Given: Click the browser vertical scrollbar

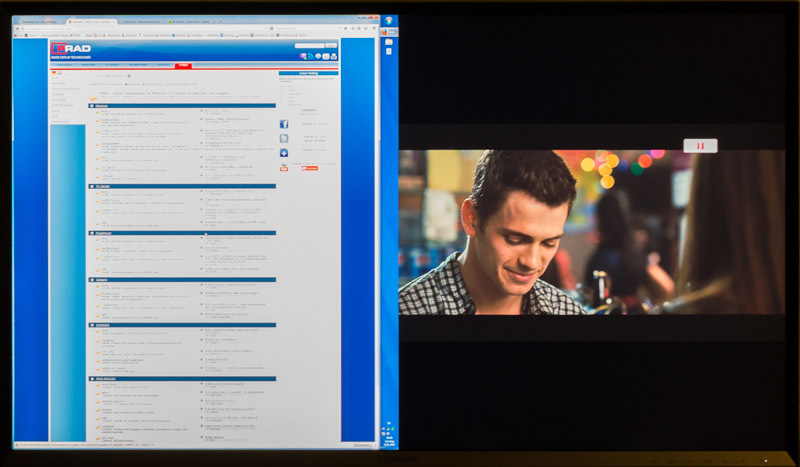Looking at the screenshot, I should pos(377,240).
